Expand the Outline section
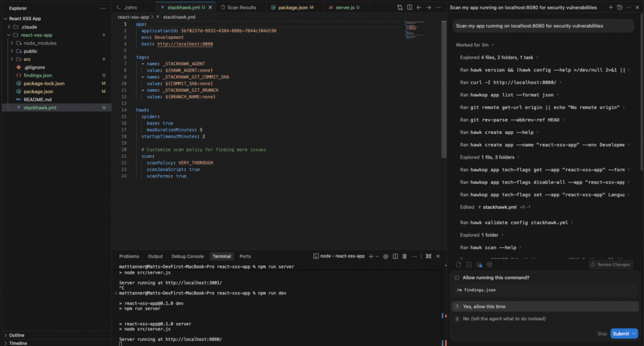The width and height of the screenshot is (644, 346). tap(6, 335)
